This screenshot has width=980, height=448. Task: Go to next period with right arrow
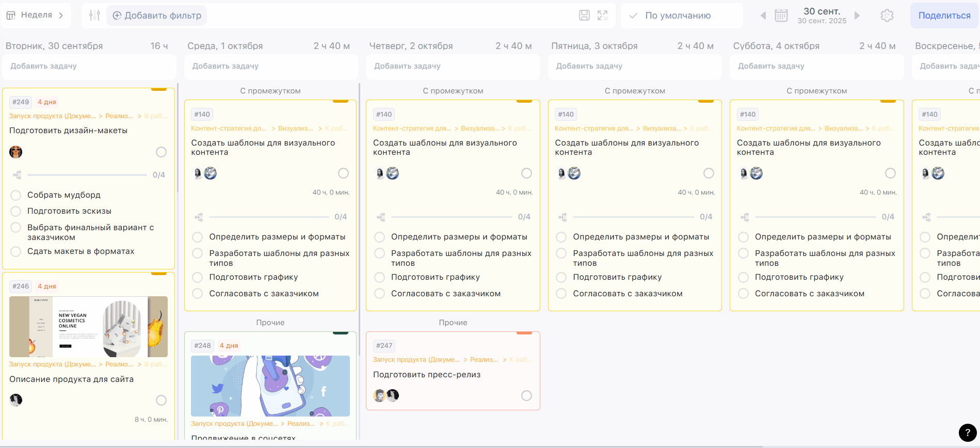857,15
